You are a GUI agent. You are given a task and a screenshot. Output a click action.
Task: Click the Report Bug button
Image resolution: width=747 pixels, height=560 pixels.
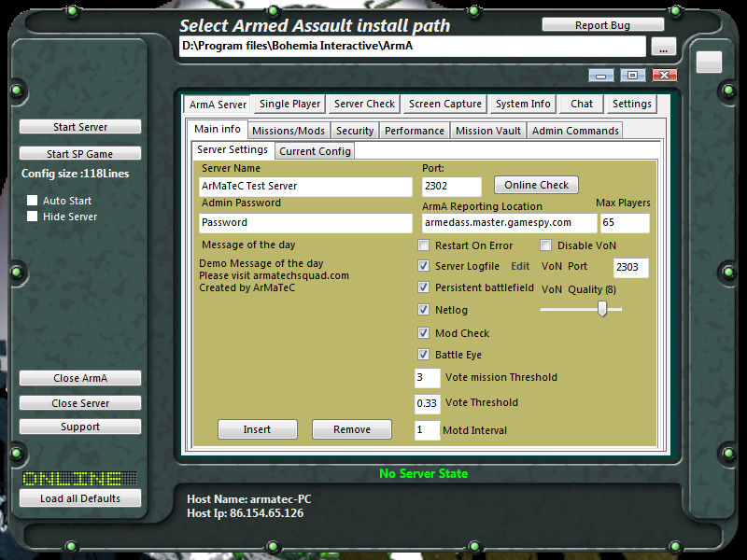click(602, 25)
